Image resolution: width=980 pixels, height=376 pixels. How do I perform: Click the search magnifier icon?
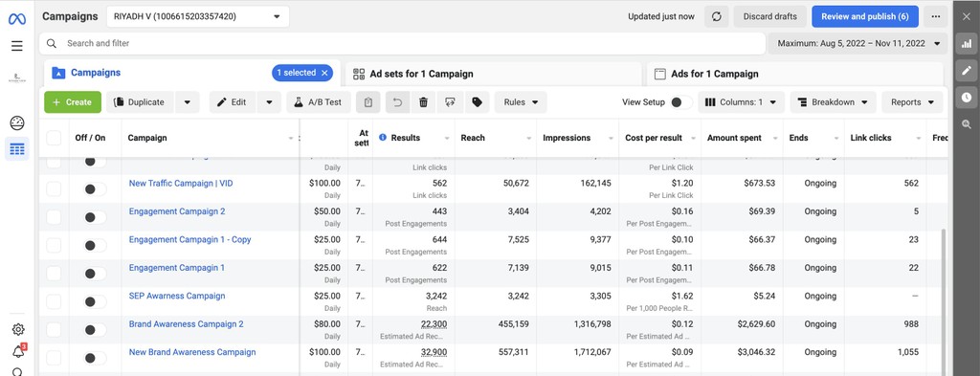[52, 44]
